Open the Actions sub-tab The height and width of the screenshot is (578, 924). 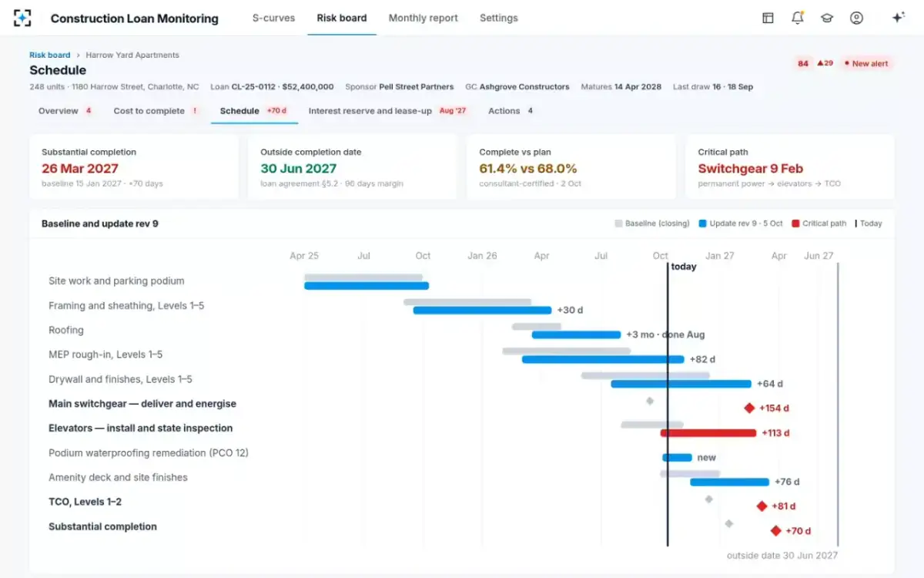[x=511, y=111]
